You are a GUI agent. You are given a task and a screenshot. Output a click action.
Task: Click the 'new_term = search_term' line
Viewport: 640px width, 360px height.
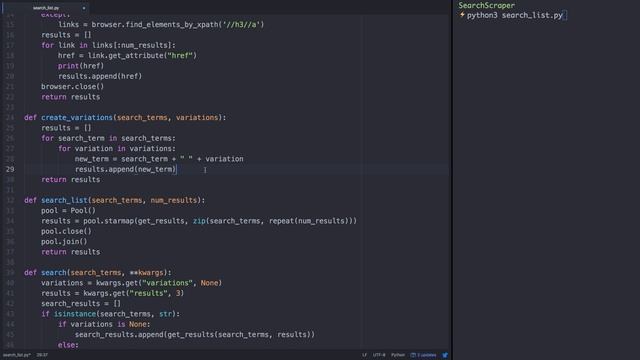159,159
